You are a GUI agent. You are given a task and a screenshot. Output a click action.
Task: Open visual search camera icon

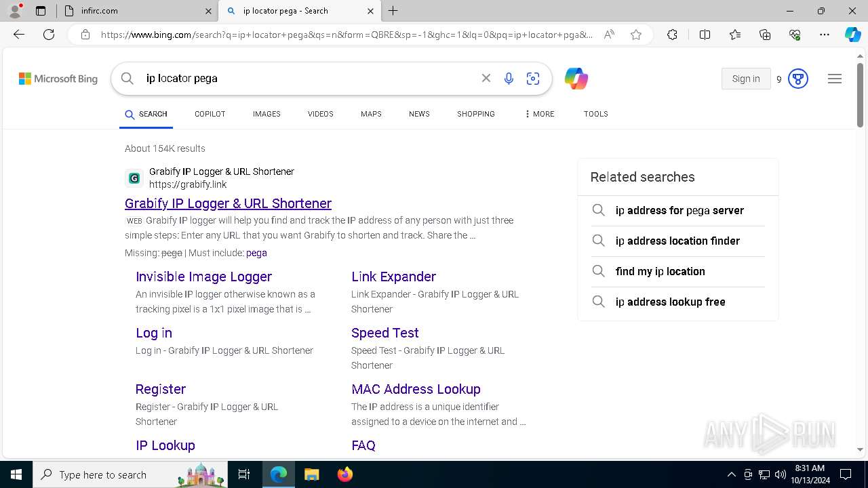click(x=533, y=79)
